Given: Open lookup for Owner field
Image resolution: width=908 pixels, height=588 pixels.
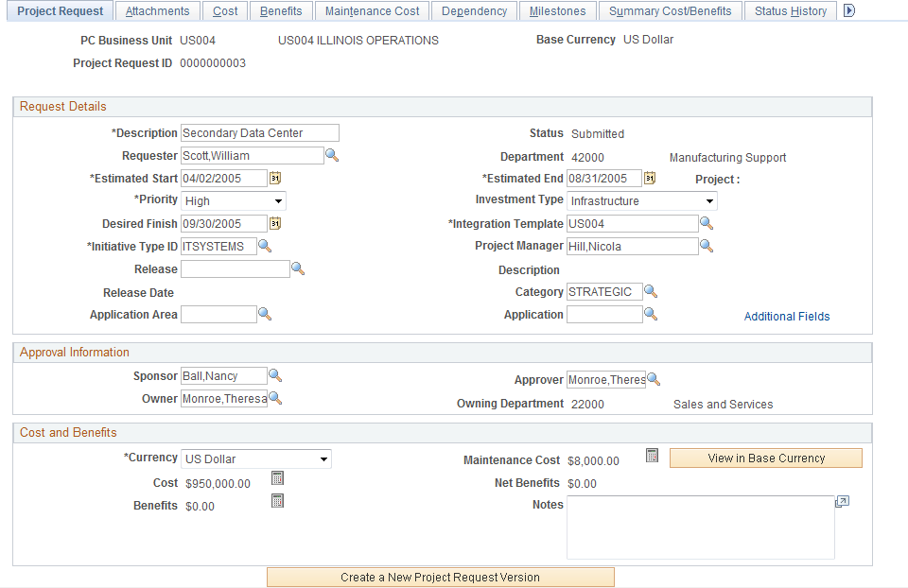Looking at the screenshot, I should coord(275,398).
